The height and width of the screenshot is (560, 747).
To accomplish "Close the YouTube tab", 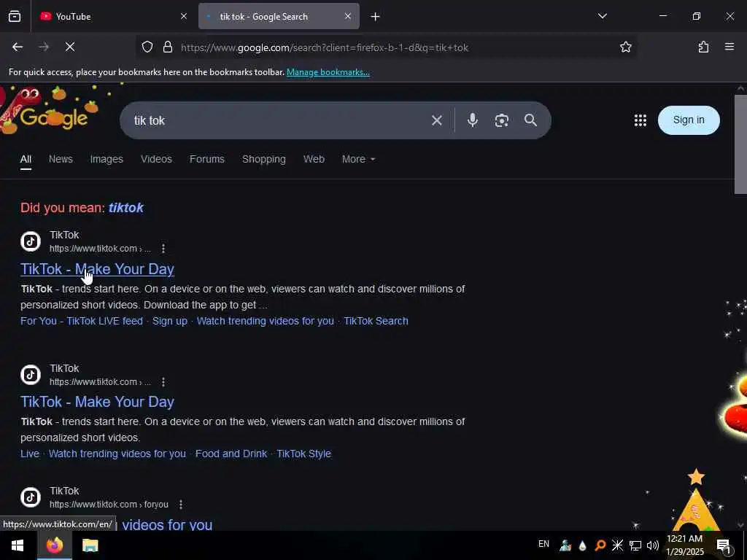I will coord(184,17).
